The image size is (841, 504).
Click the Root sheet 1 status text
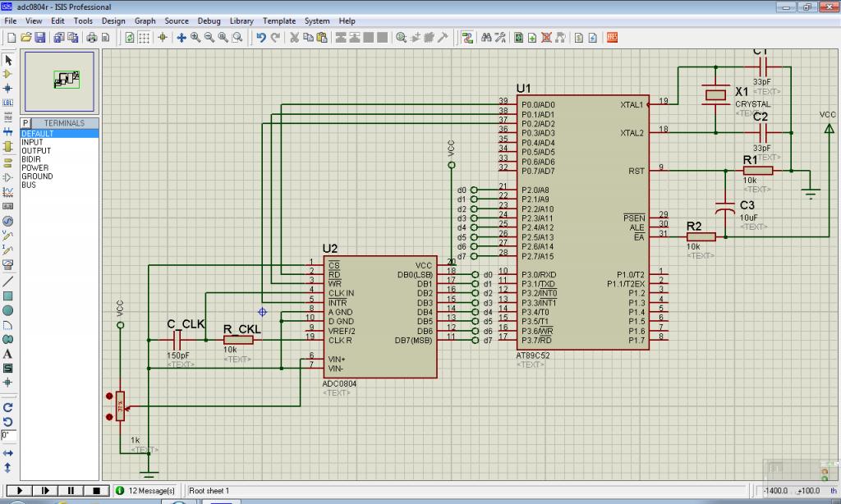pyautogui.click(x=209, y=491)
